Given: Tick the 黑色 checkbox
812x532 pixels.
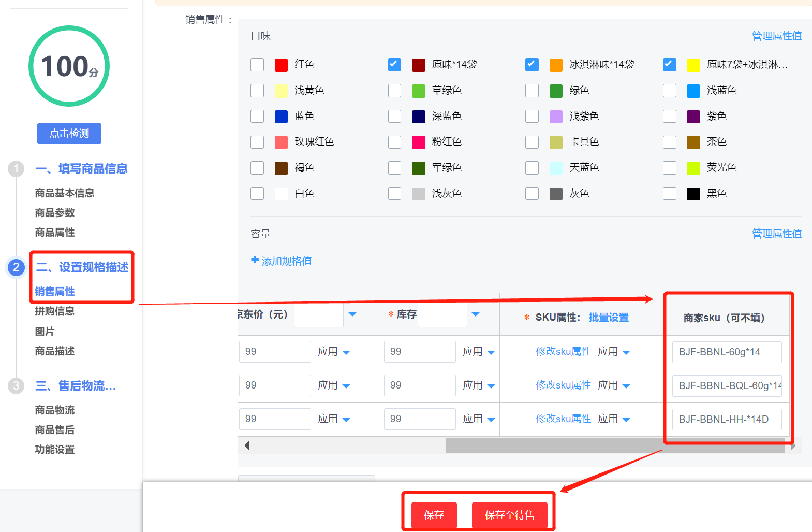Looking at the screenshot, I should 669,194.
